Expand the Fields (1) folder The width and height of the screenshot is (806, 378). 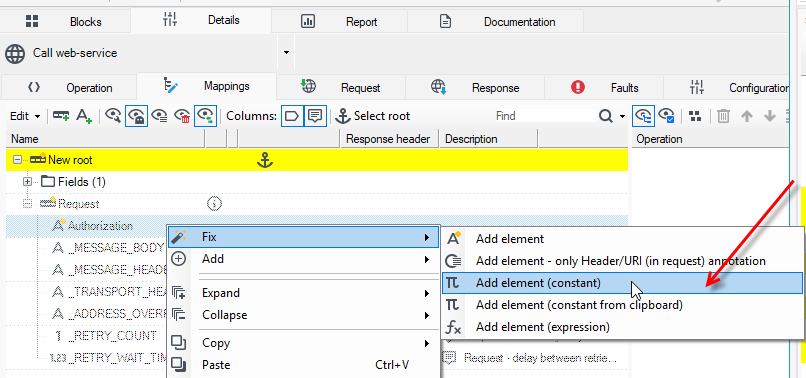[x=28, y=182]
